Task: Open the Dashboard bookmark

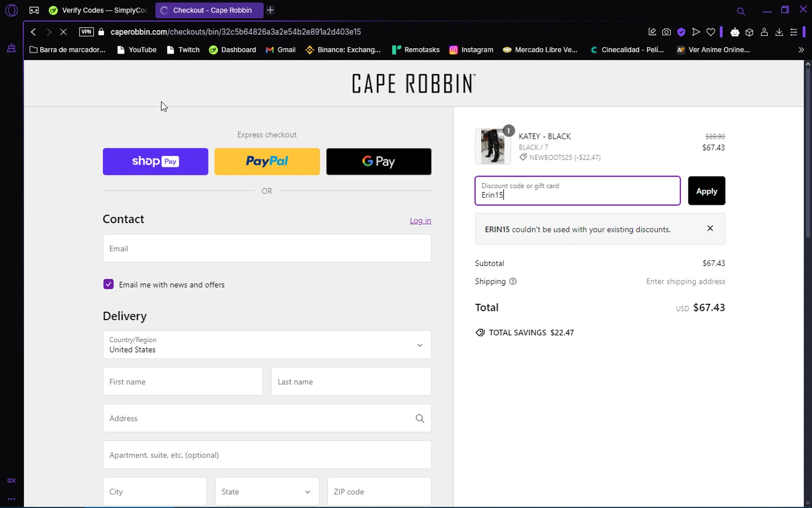Action: [233, 50]
